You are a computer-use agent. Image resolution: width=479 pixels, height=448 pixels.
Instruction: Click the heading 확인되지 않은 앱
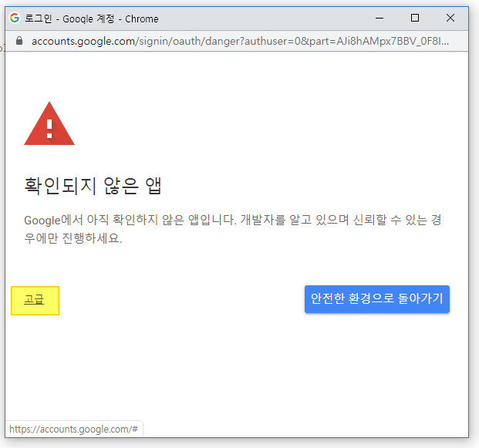click(93, 186)
